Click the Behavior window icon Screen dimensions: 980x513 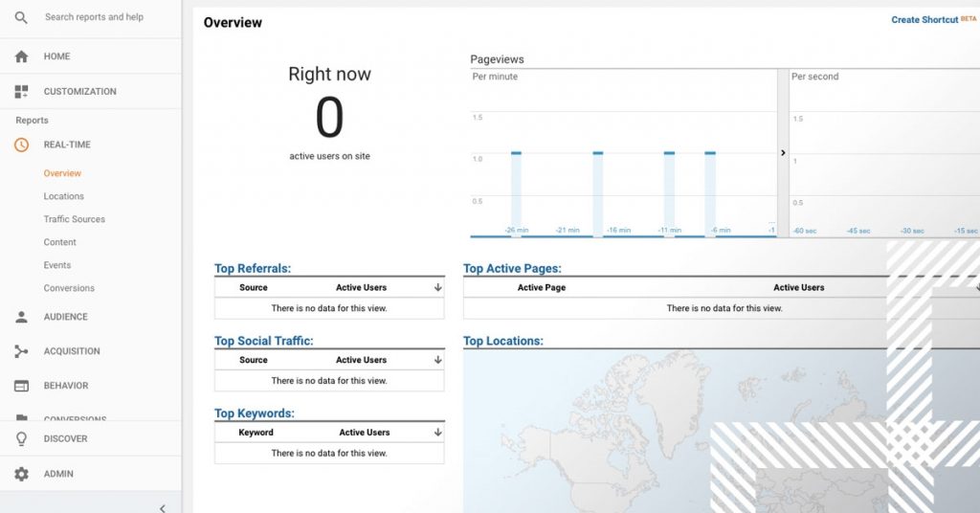click(x=21, y=386)
